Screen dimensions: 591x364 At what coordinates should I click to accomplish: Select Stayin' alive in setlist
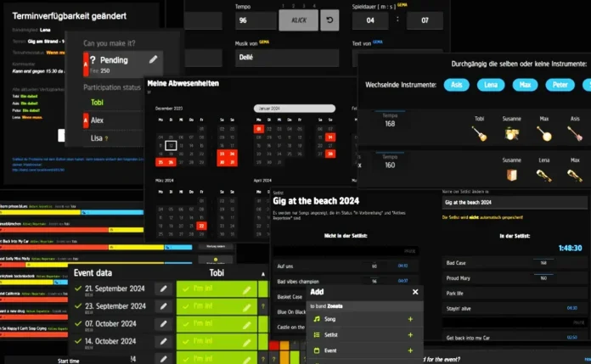coord(514,308)
